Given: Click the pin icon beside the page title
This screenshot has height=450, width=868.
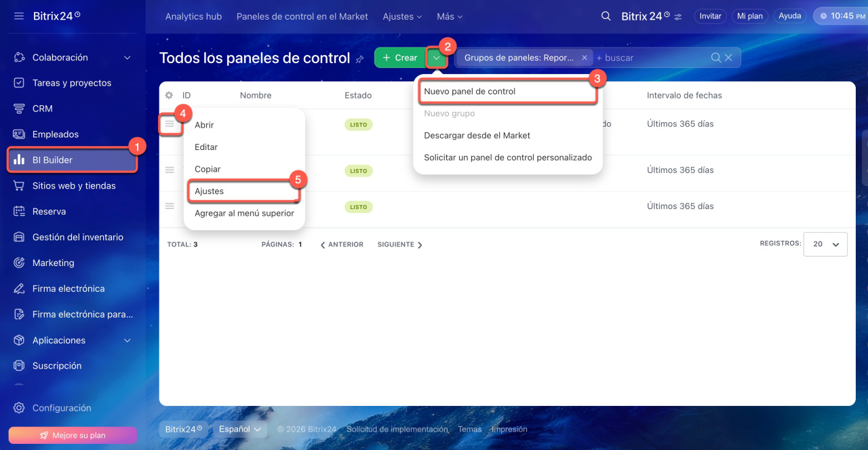Looking at the screenshot, I should [359, 59].
